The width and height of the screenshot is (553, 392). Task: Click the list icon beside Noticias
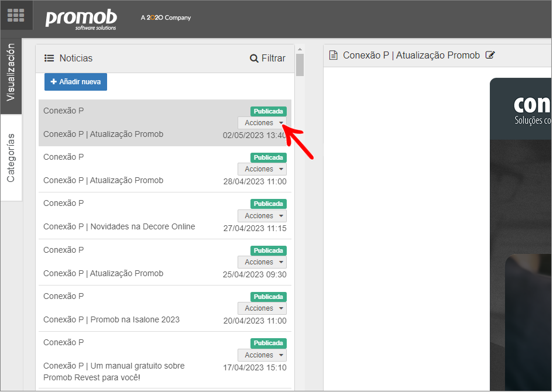pos(49,58)
